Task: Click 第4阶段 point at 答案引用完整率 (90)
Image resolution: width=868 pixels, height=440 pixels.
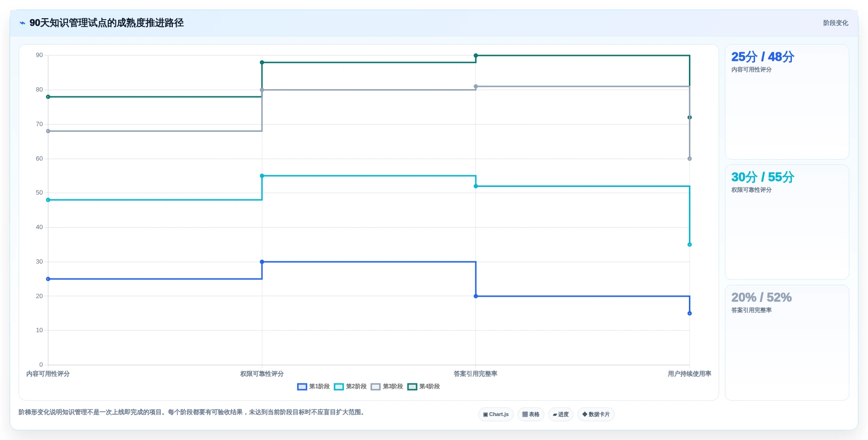Action: [476, 56]
